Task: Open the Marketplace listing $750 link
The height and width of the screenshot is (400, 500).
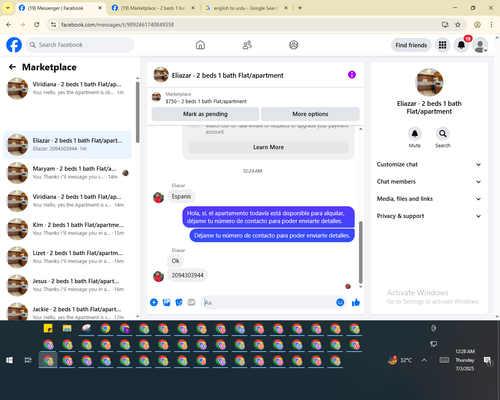Action: (206, 101)
